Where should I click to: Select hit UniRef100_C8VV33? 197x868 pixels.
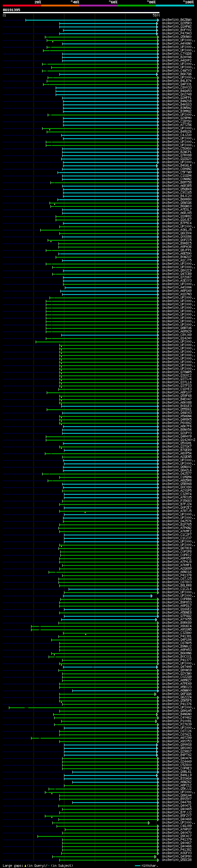[177, 88]
